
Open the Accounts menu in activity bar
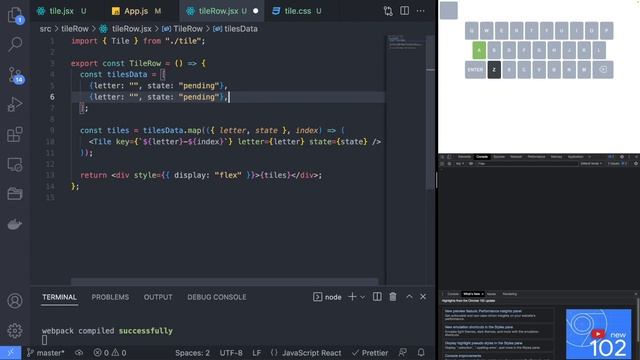click(15, 301)
